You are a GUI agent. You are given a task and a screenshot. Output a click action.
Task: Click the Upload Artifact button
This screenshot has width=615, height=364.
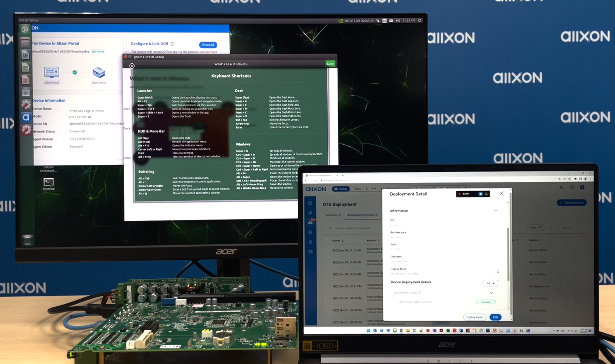tap(572, 203)
